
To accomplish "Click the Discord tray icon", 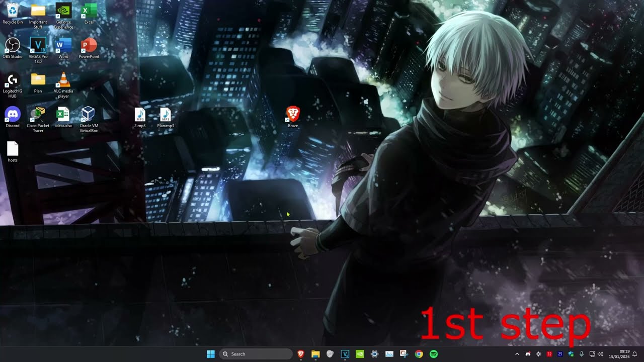I will pos(528,354).
